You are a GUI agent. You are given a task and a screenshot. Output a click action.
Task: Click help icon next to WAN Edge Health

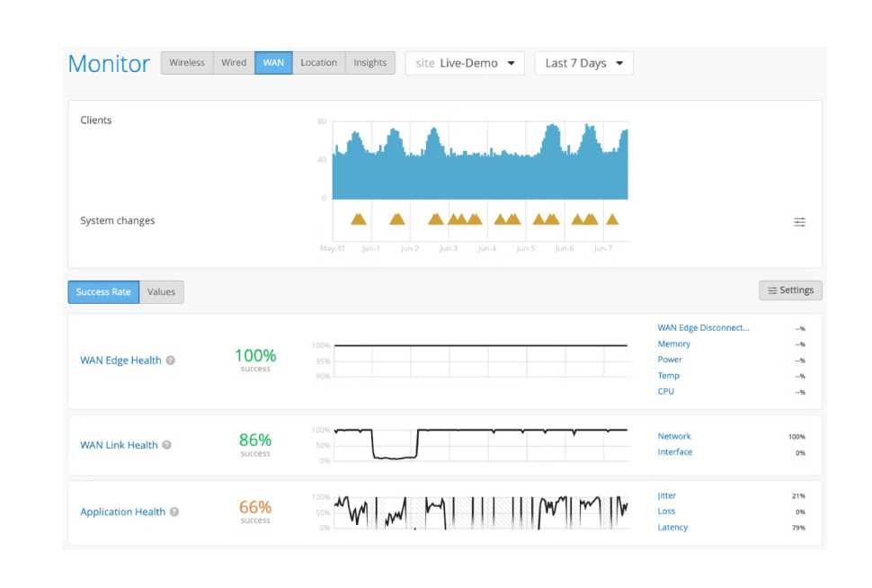tap(171, 361)
